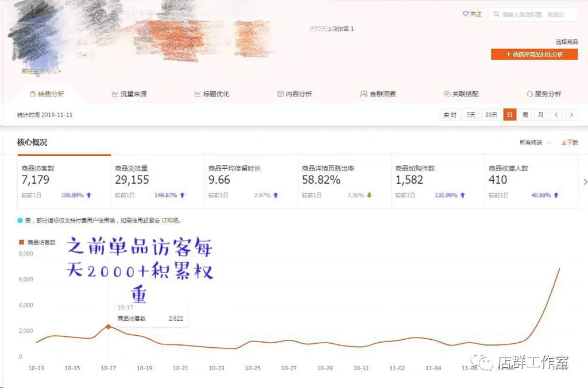The image size is (588, 388).
Task: Select the 商品浏览量 metric card
Action: tap(157, 181)
